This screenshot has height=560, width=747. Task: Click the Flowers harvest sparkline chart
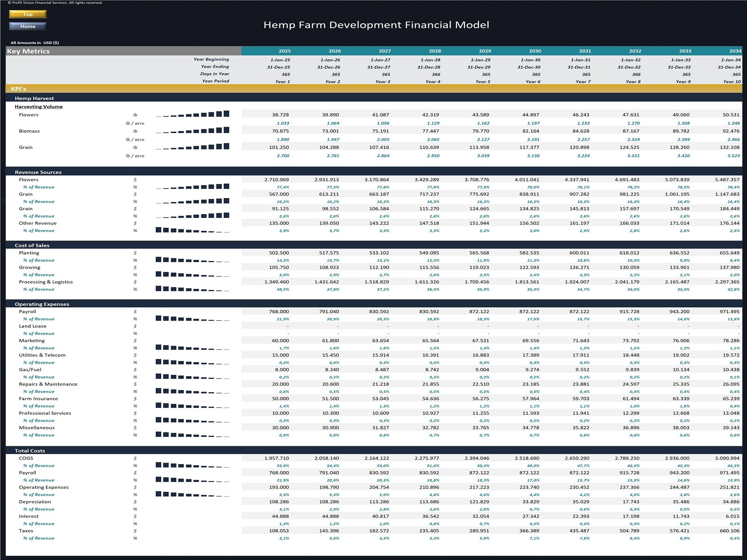[x=192, y=114]
